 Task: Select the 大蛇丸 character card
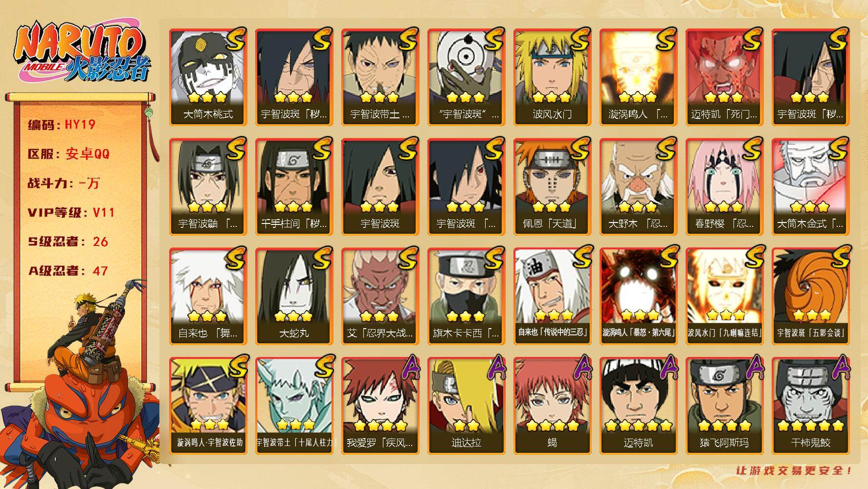point(294,296)
